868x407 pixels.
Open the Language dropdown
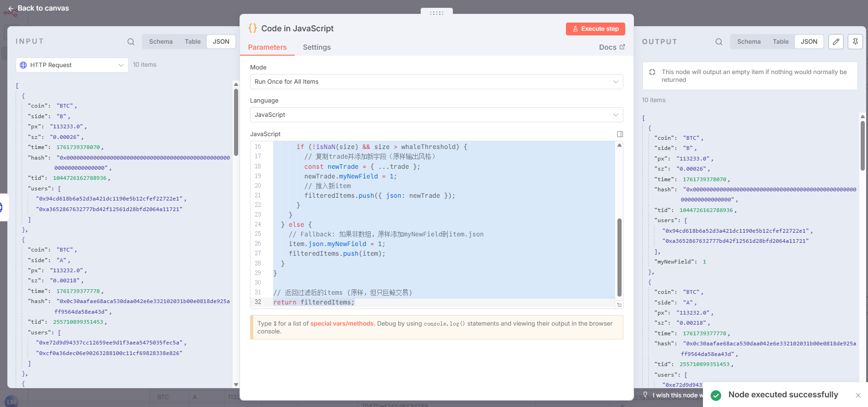click(436, 115)
